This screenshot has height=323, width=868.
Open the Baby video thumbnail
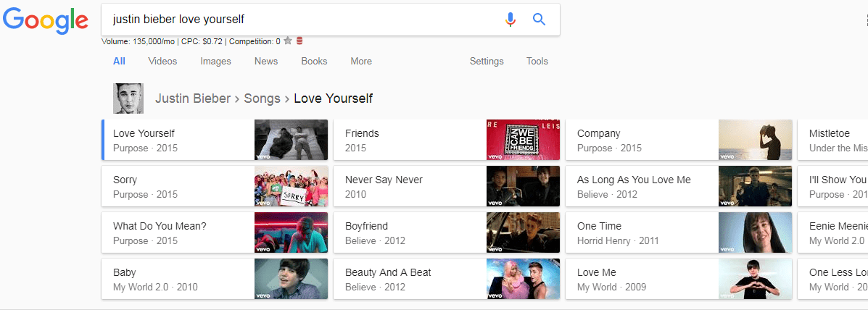coord(291,279)
